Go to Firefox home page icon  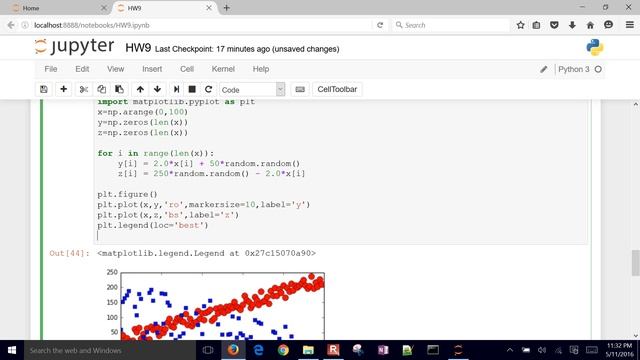(590, 25)
